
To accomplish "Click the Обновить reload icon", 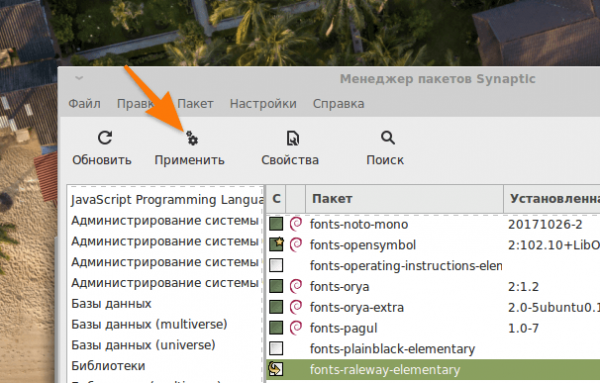I will coord(105,138).
